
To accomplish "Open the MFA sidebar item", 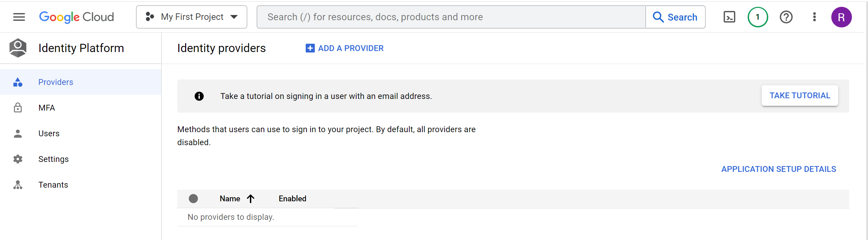I will tap(81, 108).
